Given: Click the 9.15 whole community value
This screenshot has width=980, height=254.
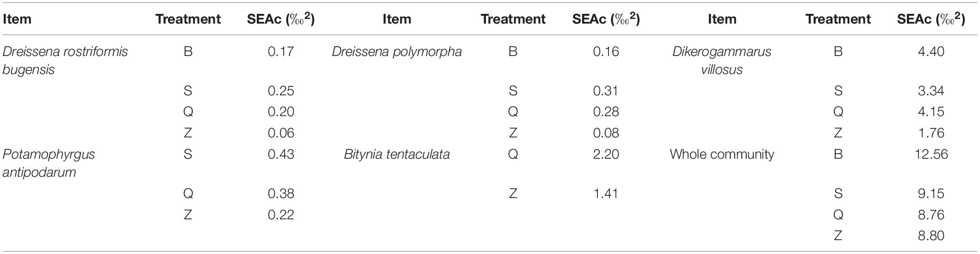Looking at the screenshot, I should 931,193.
